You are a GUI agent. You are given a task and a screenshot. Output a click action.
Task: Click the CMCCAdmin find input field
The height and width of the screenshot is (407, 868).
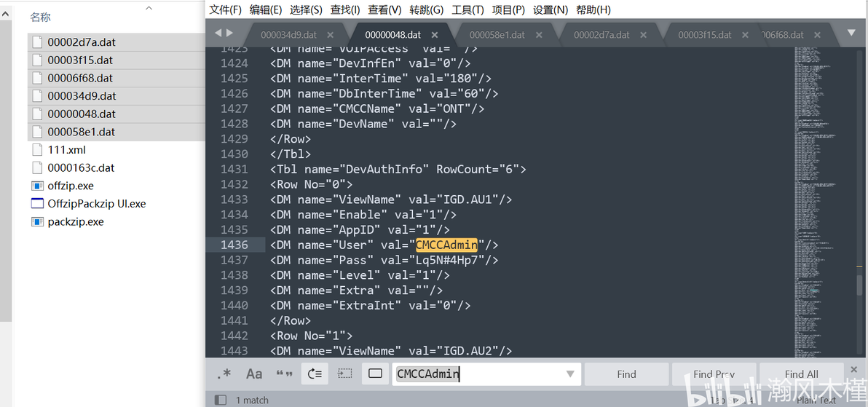click(x=478, y=374)
